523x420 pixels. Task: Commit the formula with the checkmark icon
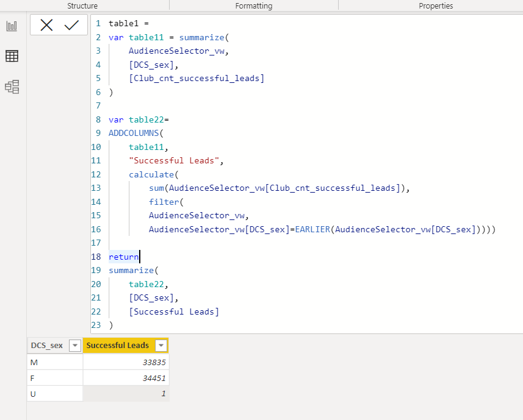click(x=71, y=25)
